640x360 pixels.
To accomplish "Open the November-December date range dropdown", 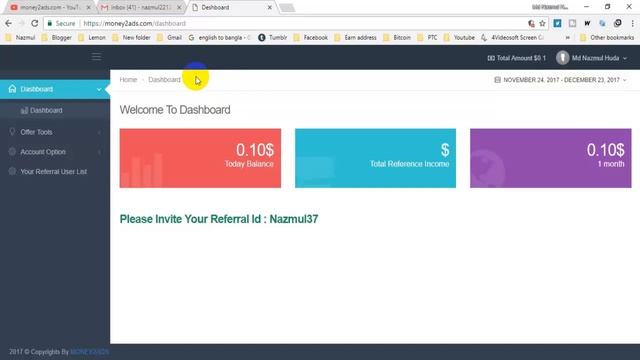I will click(560, 80).
